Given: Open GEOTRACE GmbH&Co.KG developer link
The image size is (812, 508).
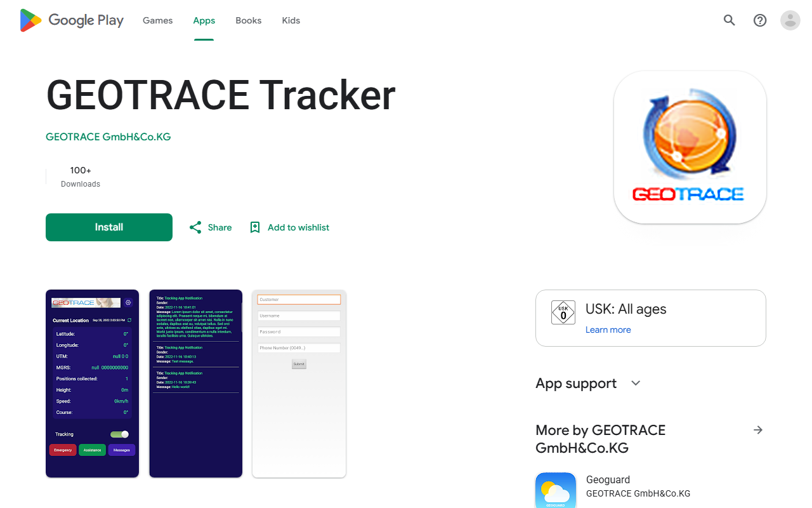Looking at the screenshot, I should coord(108,137).
